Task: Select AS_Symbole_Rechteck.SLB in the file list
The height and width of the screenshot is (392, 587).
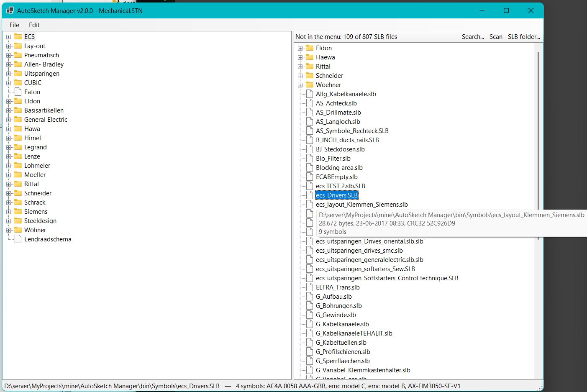Action: point(352,131)
